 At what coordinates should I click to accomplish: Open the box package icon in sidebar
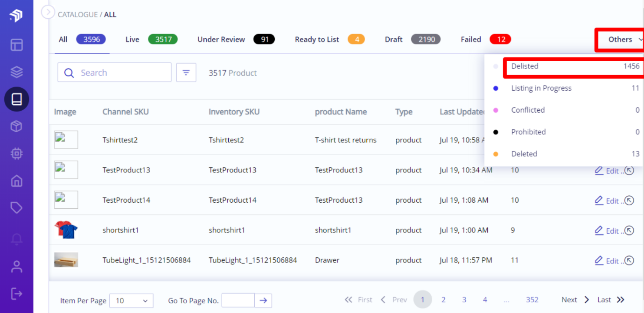click(x=17, y=126)
